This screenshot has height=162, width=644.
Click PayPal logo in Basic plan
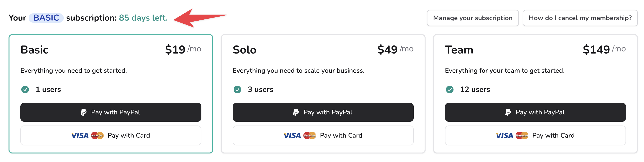click(x=83, y=112)
